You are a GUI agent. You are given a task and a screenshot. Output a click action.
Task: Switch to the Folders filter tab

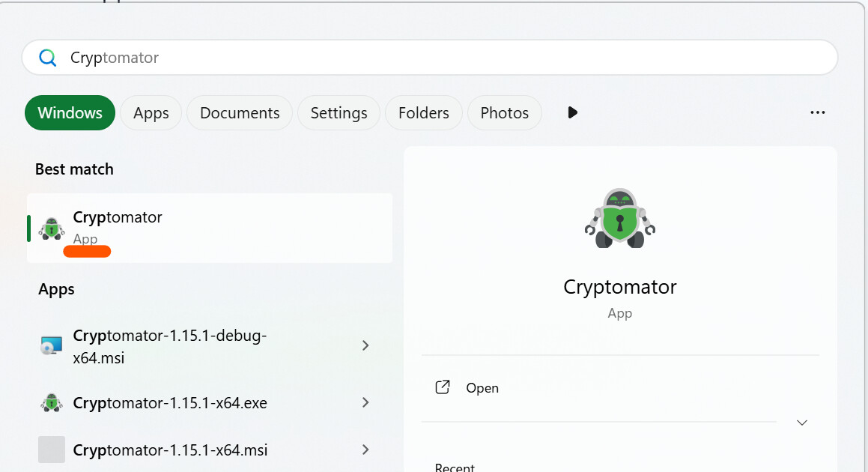tap(423, 113)
